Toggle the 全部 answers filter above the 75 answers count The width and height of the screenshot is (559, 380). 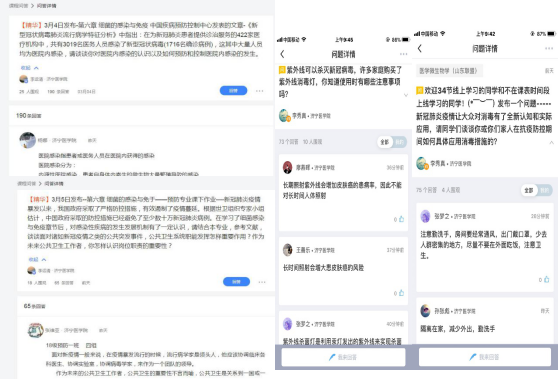(529, 190)
